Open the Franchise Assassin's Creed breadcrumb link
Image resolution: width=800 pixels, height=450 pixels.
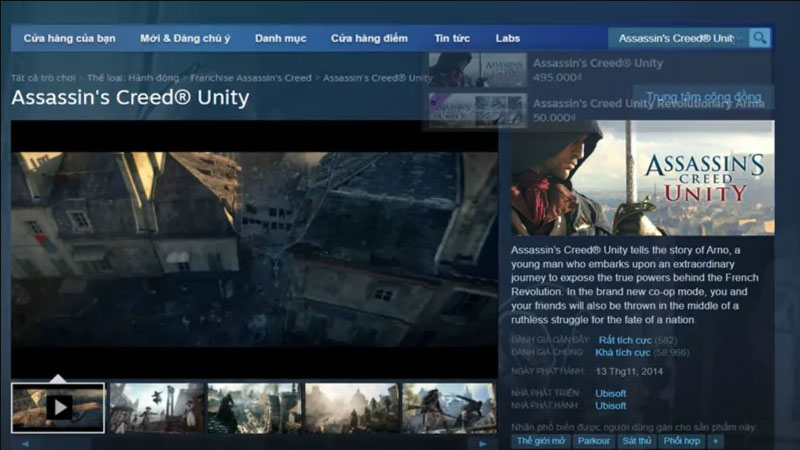[x=251, y=77]
